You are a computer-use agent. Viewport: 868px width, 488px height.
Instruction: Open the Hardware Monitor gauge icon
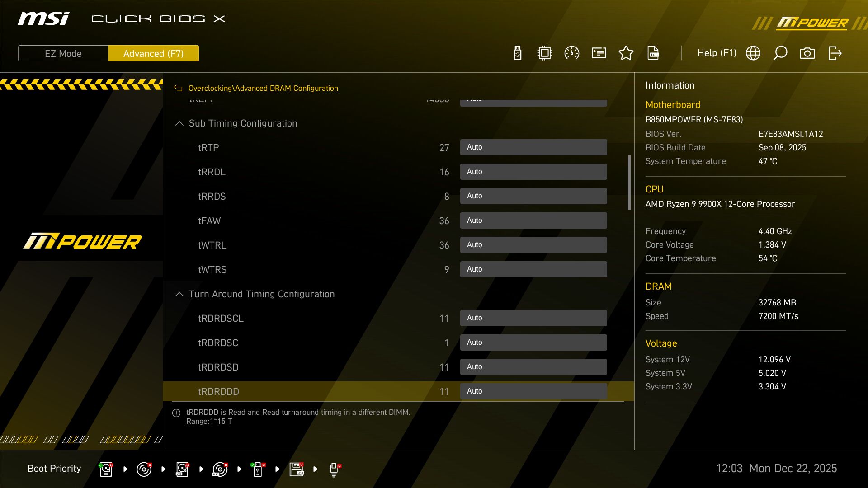coord(572,53)
